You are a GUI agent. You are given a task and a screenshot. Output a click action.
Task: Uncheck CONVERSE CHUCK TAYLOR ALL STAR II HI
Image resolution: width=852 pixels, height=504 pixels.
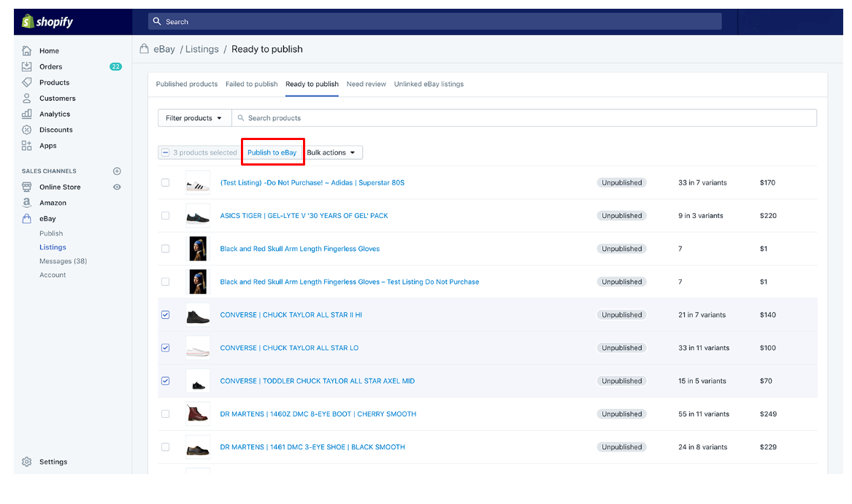165,315
